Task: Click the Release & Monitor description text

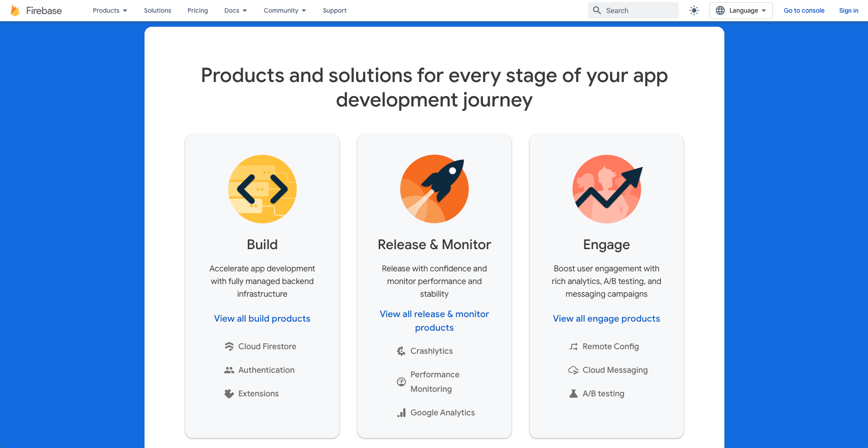Action: click(434, 281)
